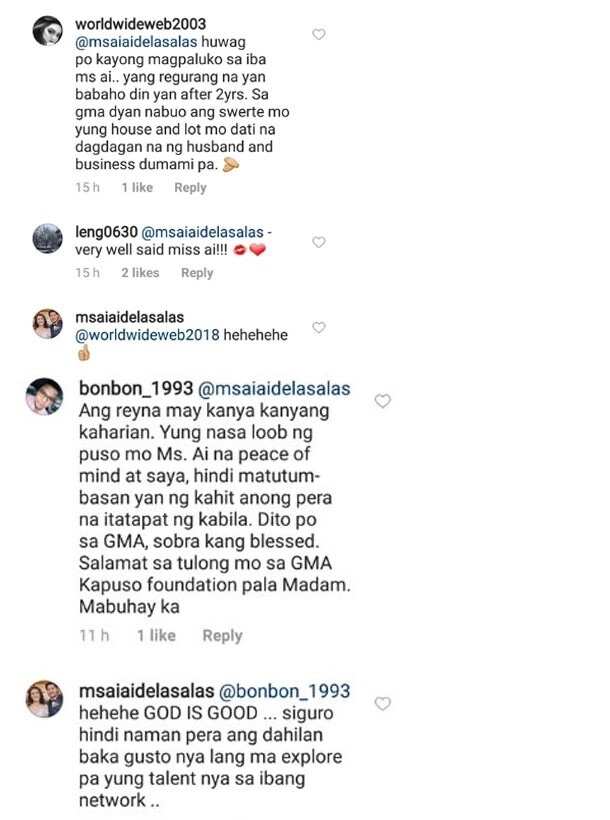Reply to worldwideweb2003's comment

click(x=190, y=188)
